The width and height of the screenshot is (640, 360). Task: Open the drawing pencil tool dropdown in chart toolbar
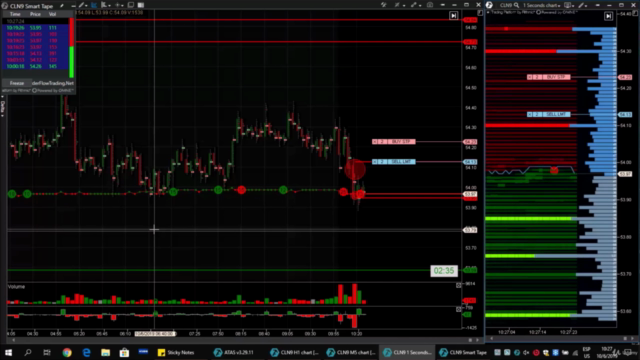point(83,5)
